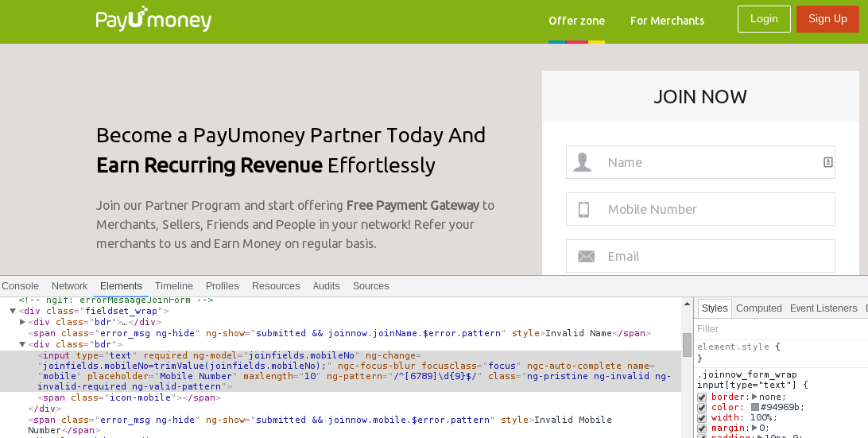The image size is (868, 438).
Task: Select the Elements tab
Action: click(x=121, y=285)
